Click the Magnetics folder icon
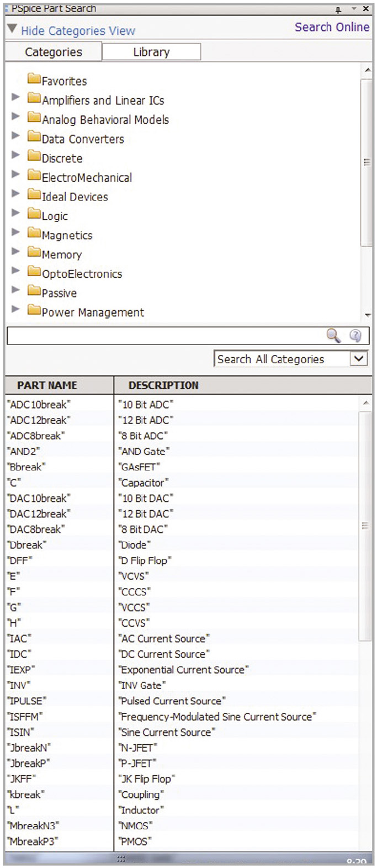 pos(34,233)
